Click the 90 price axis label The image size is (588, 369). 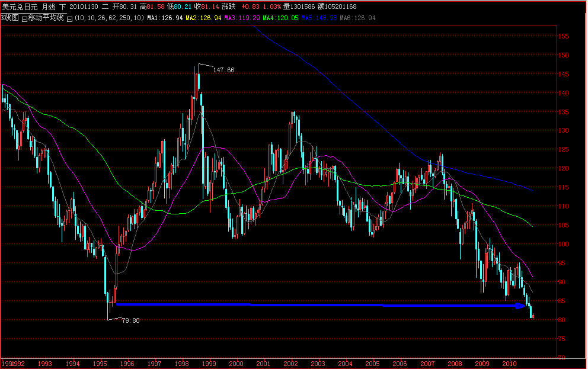click(562, 282)
